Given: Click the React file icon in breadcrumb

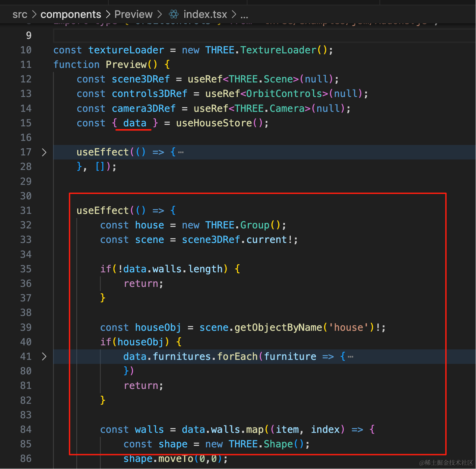Looking at the screenshot, I should pyautogui.click(x=174, y=14).
